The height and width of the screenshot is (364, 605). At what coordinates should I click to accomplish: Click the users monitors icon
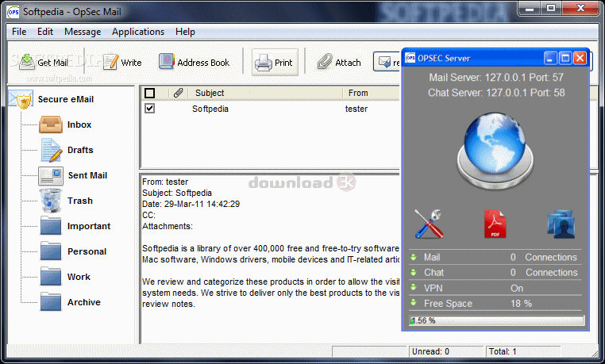[x=561, y=224]
